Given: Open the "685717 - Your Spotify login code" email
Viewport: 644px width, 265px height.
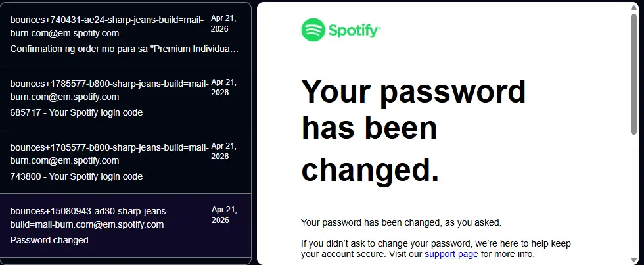Looking at the screenshot, I should 126,98.
